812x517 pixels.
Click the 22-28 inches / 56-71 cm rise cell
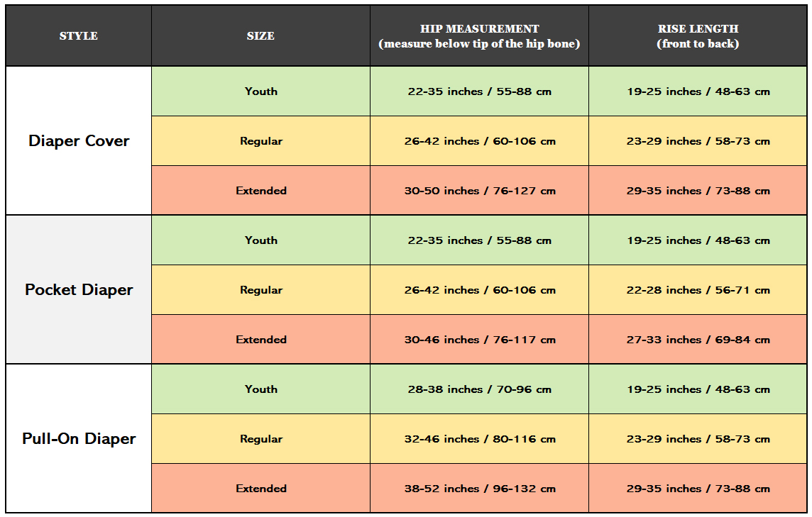coord(698,290)
